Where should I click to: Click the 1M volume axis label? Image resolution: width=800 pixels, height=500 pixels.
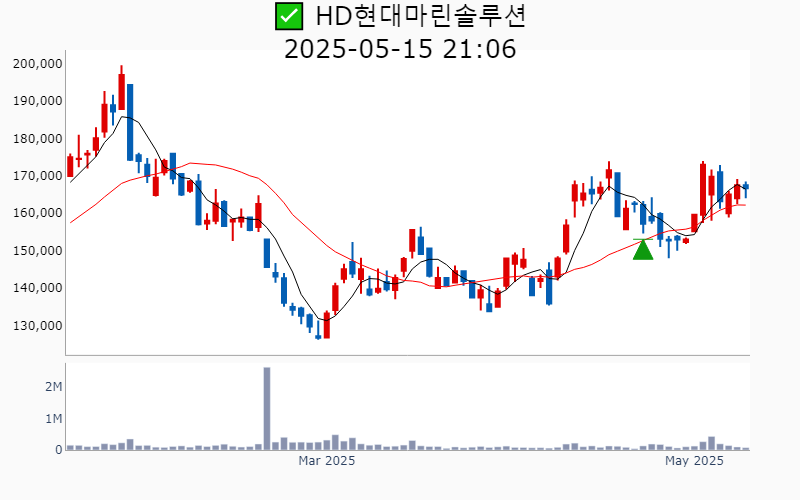54,419
